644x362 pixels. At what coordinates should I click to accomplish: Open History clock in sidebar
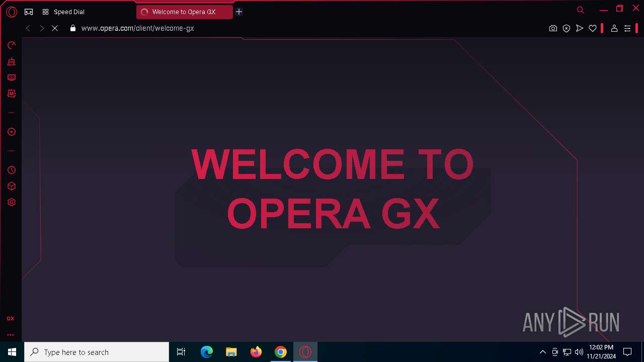[11, 170]
